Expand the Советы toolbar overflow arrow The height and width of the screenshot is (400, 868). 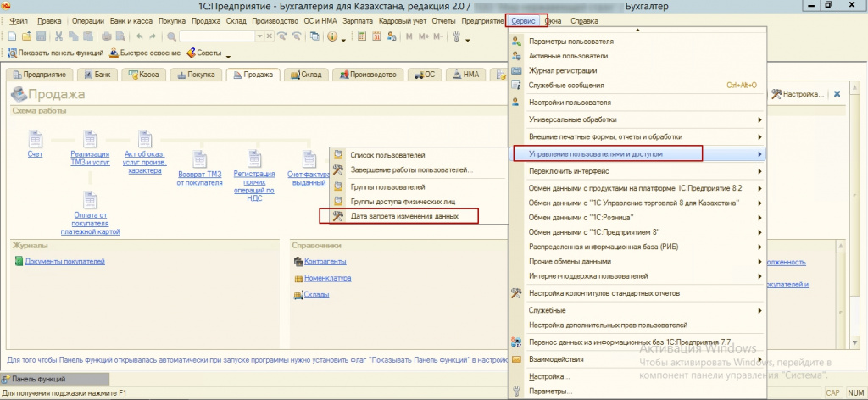pos(228,55)
